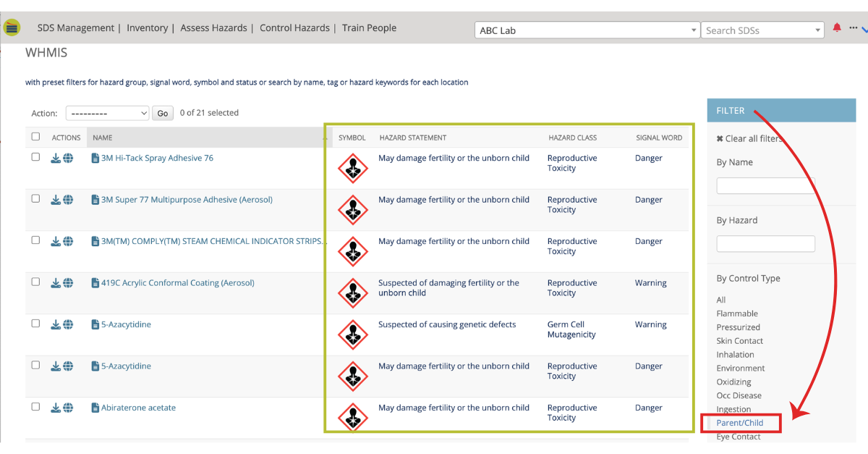The width and height of the screenshot is (868, 454).
Task: Select All under By Control Type
Action: point(720,300)
